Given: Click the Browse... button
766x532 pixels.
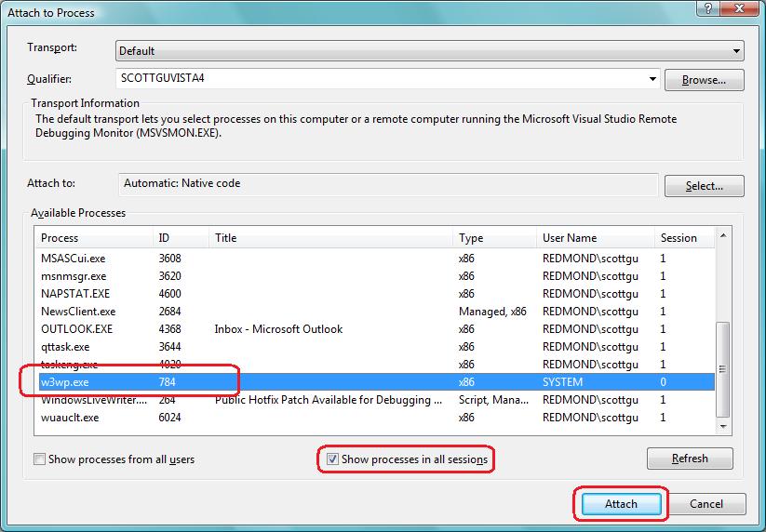Looking at the screenshot, I should click(x=704, y=80).
